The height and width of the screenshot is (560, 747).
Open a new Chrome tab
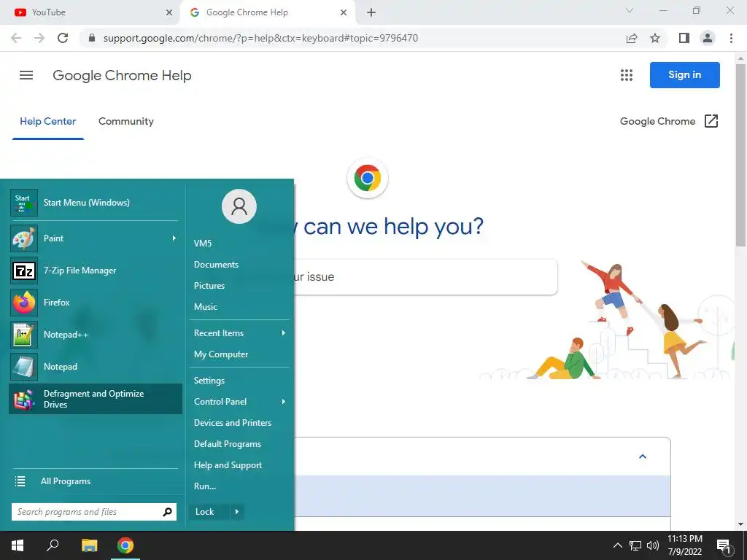click(x=371, y=12)
